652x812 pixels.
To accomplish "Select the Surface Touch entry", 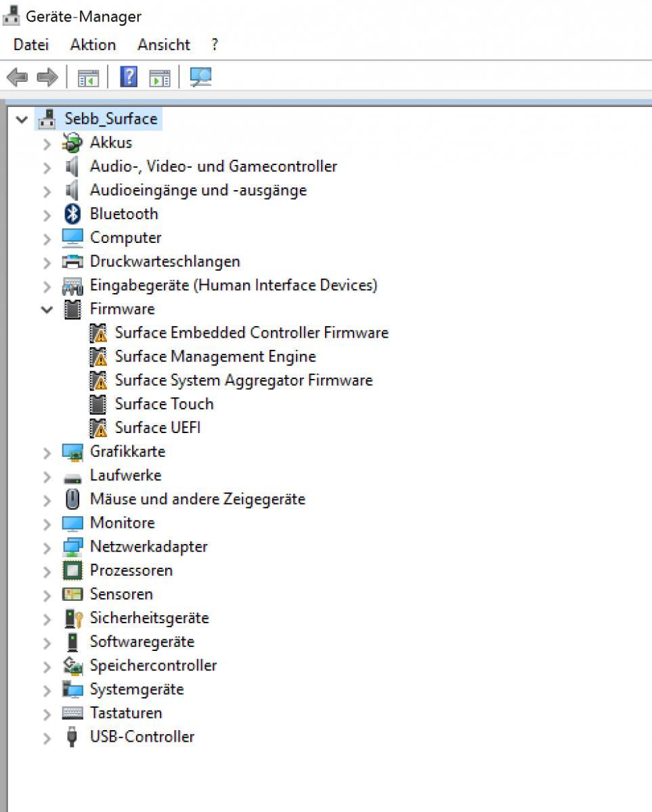I will tap(164, 403).
